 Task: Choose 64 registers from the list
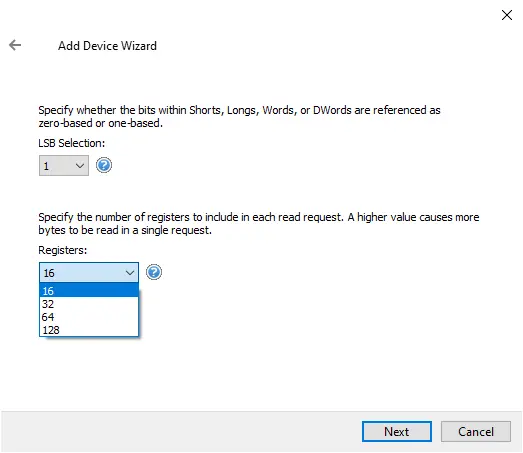tap(89, 317)
